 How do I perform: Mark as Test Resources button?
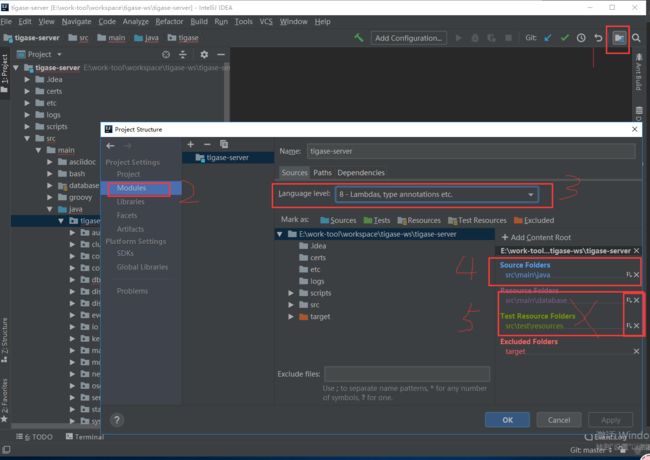477,220
